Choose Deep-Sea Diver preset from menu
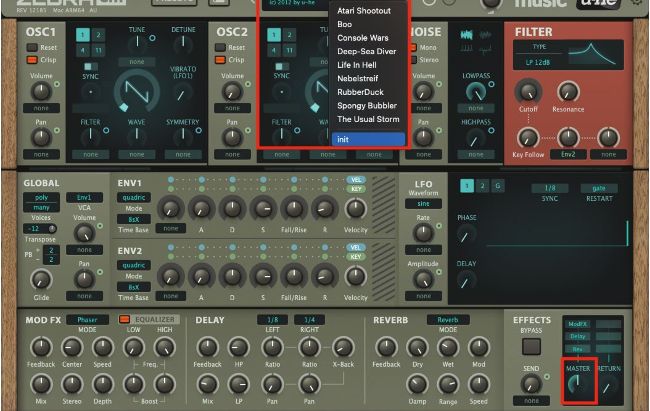Viewport: 650px width, 411px height. coord(366,51)
